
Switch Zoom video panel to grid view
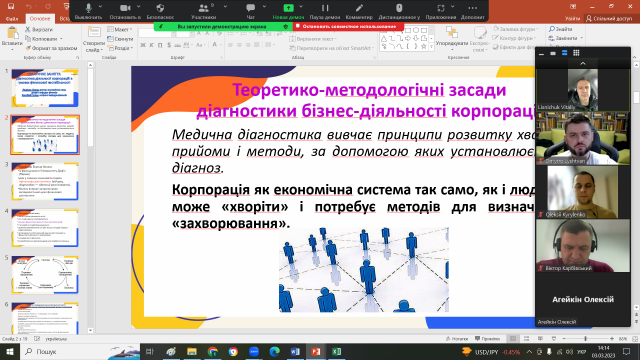pos(576,53)
